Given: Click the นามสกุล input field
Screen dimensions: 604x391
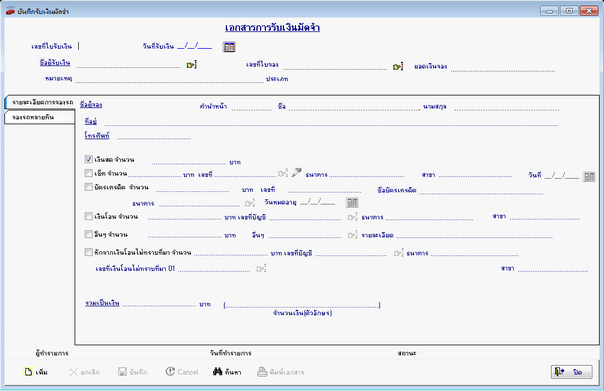Looking at the screenshot, I should pos(507,106).
